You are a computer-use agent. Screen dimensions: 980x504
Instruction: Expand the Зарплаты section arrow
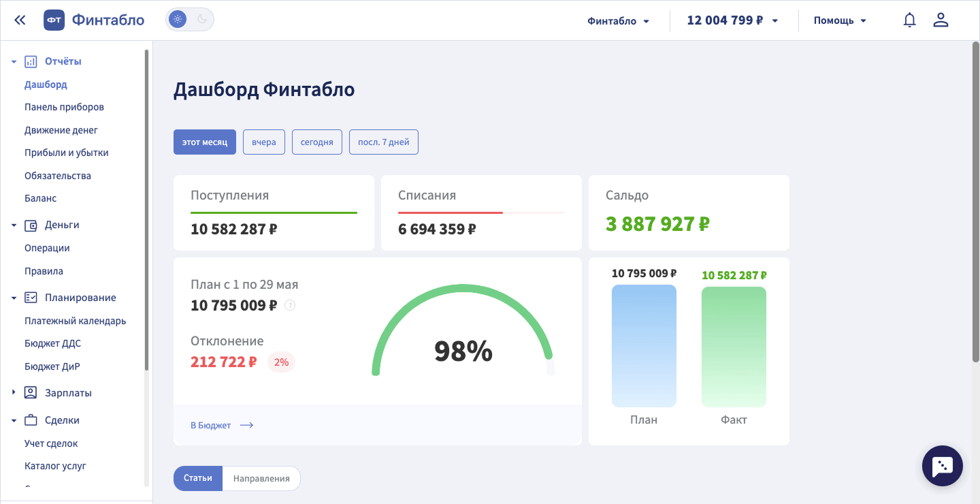click(x=14, y=393)
